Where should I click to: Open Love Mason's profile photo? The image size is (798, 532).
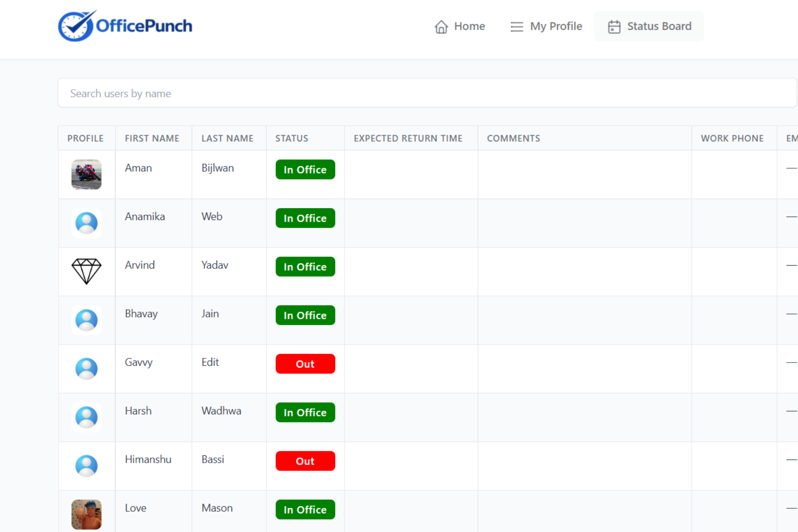coord(87,514)
